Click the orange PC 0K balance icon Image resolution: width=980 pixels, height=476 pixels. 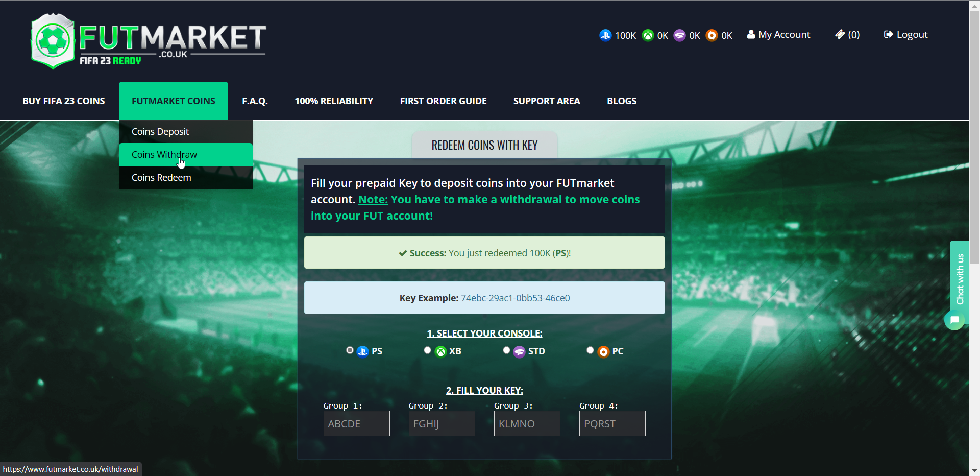pos(712,35)
